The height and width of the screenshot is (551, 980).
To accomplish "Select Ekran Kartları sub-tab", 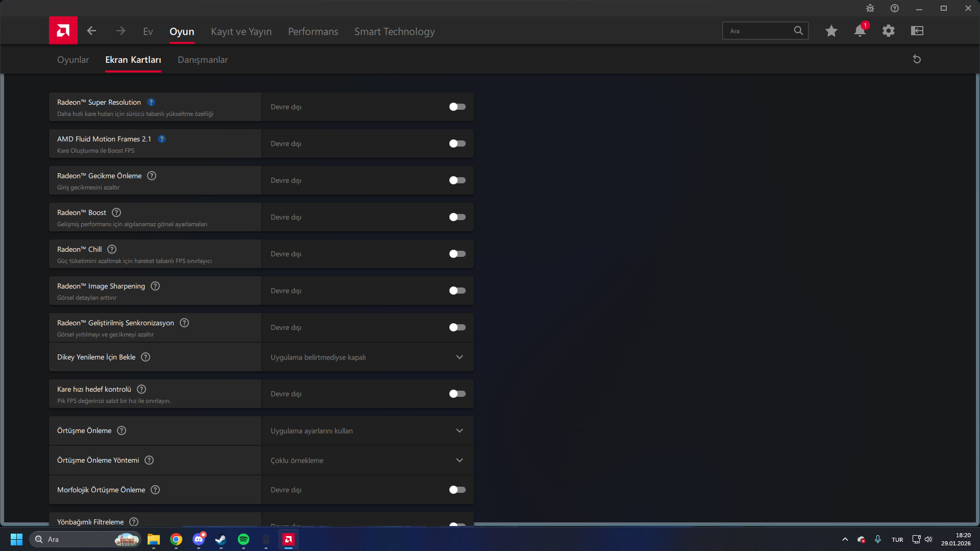I will tap(133, 60).
